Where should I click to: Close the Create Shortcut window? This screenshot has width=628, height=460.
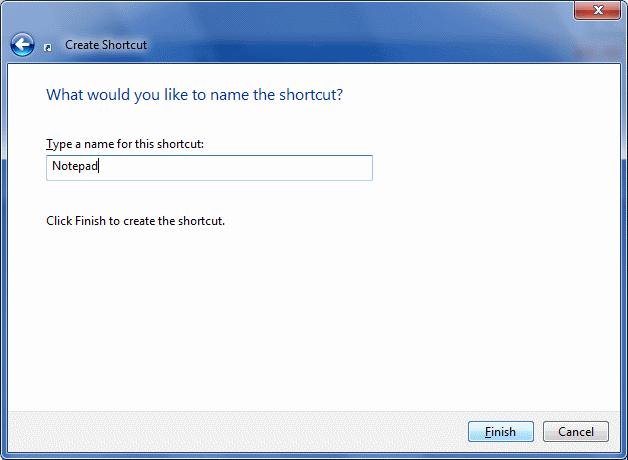click(x=597, y=10)
